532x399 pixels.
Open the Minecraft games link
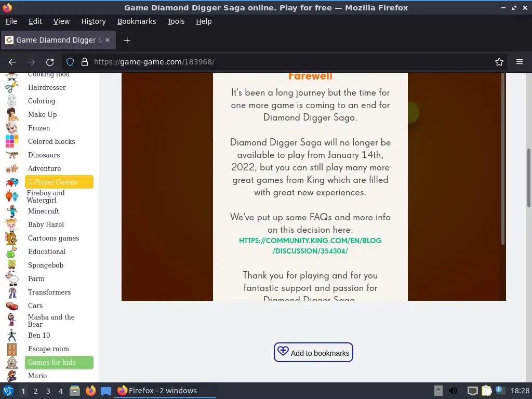(44, 211)
